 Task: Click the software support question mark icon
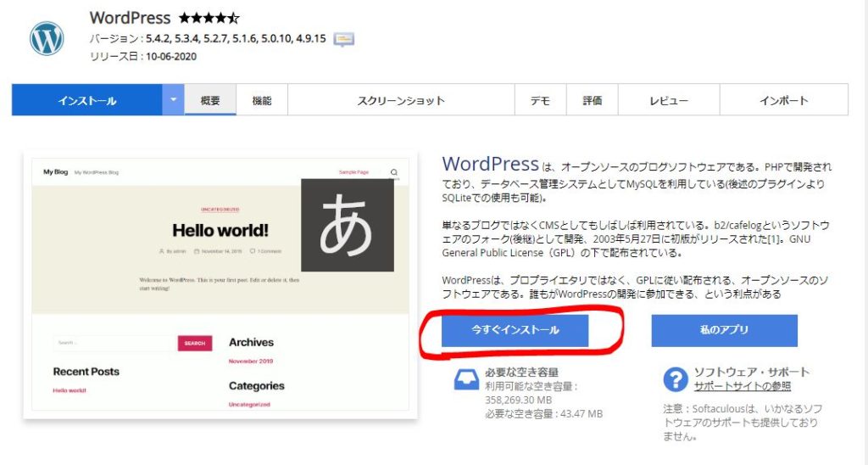point(676,379)
